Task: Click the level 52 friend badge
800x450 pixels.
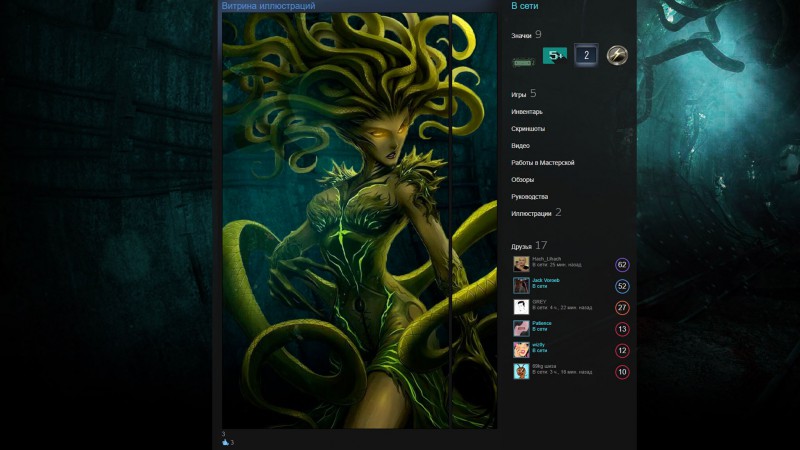Action: [x=622, y=286]
